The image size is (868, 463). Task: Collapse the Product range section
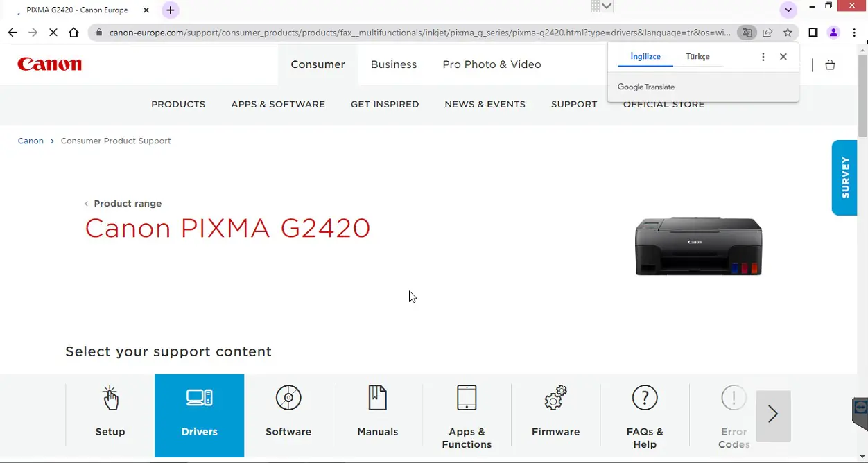coord(123,203)
